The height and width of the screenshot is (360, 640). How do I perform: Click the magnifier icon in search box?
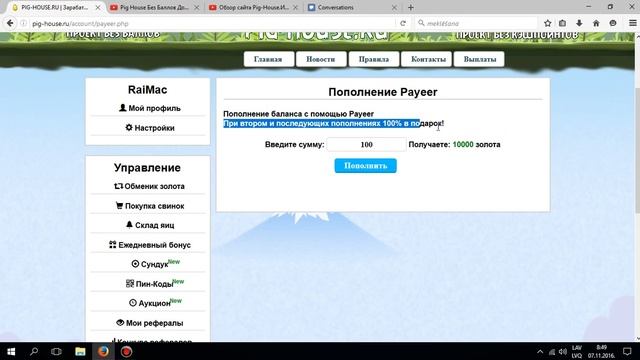421,23
